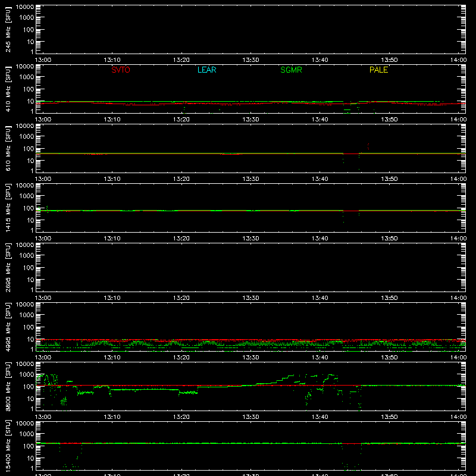The image size is (476, 476).
Task: Click the 100 tick label on 4995 MHz panel
Action: [x=29, y=327]
